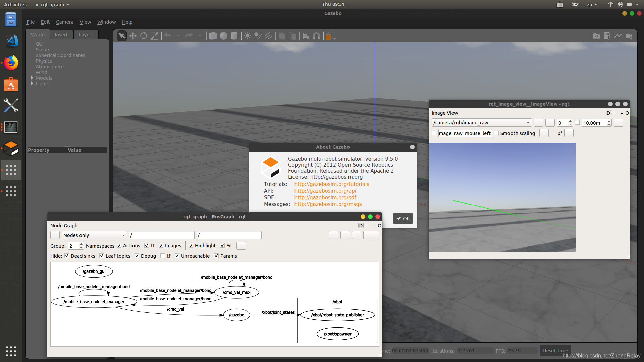Open the gazebosim.org/msgs link
644x362 pixels.
328,204
